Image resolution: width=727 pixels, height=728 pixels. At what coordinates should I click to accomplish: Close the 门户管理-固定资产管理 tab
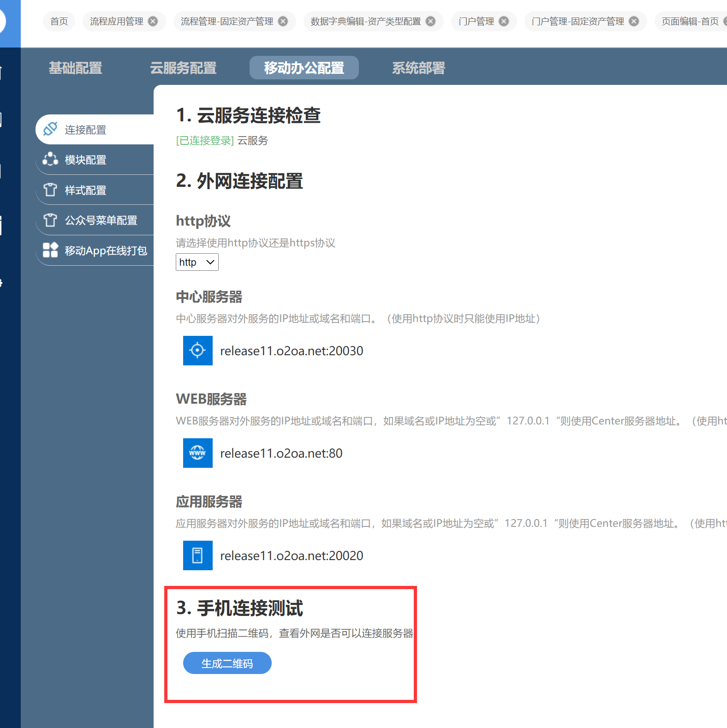(x=634, y=21)
